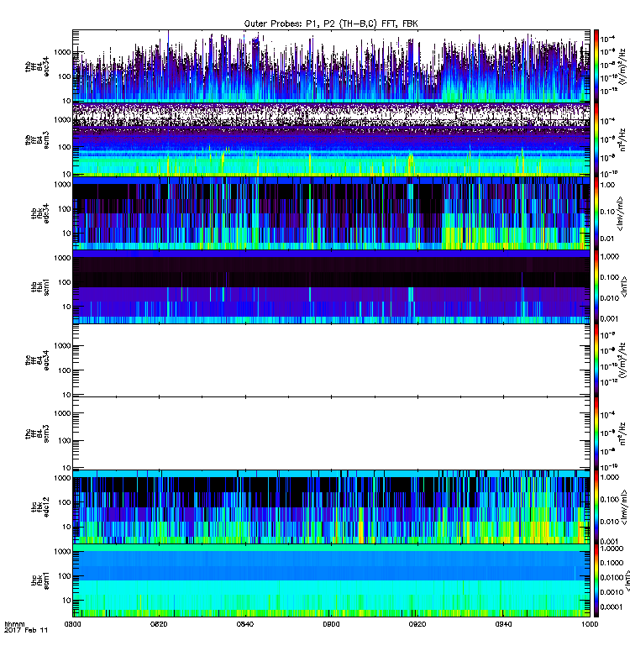This screenshot has height=672, width=630.
Task: Select the 0900 time axis label
Action: (331, 624)
